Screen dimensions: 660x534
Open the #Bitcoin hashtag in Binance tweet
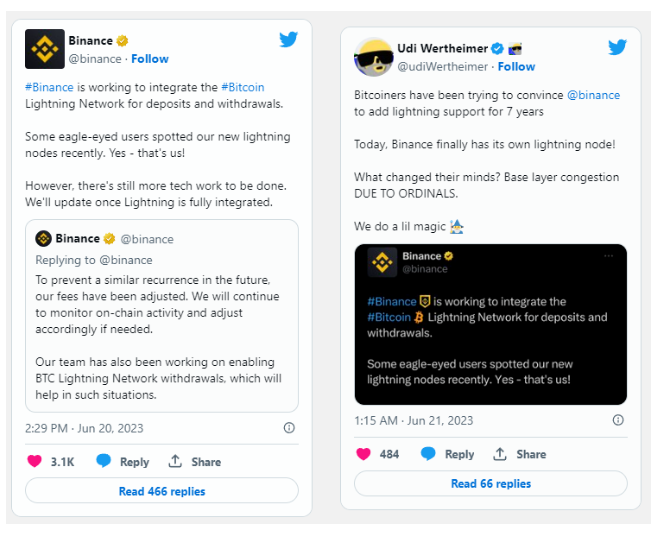[243, 87]
